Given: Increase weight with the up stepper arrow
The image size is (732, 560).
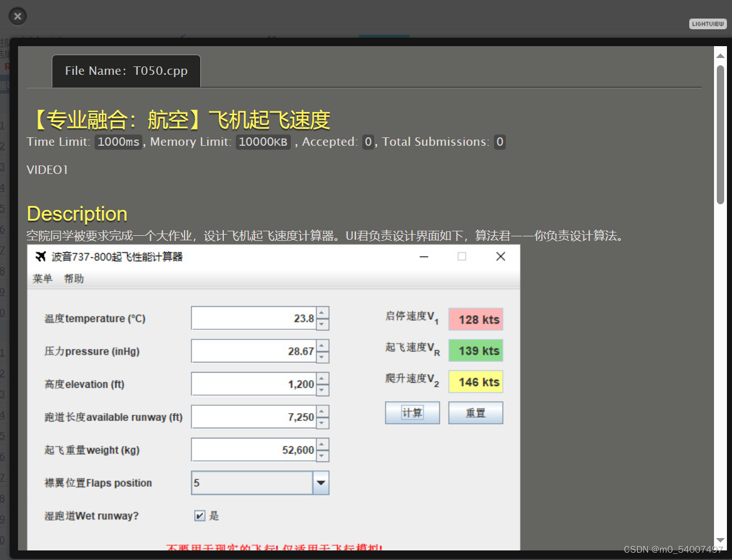Looking at the screenshot, I should (322, 445).
